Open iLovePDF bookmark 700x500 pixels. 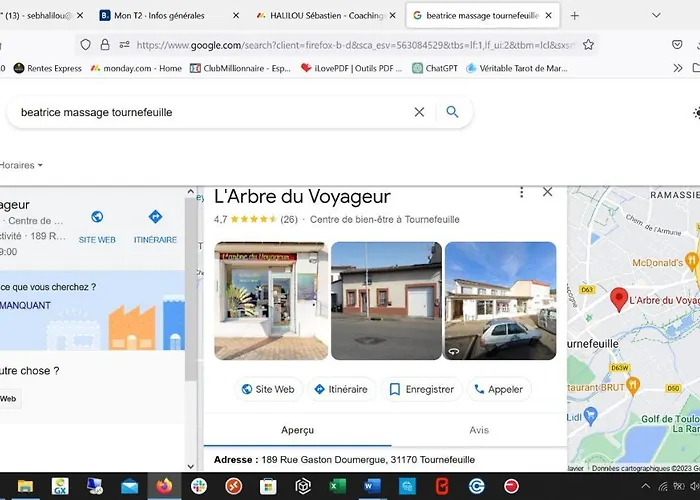click(351, 68)
